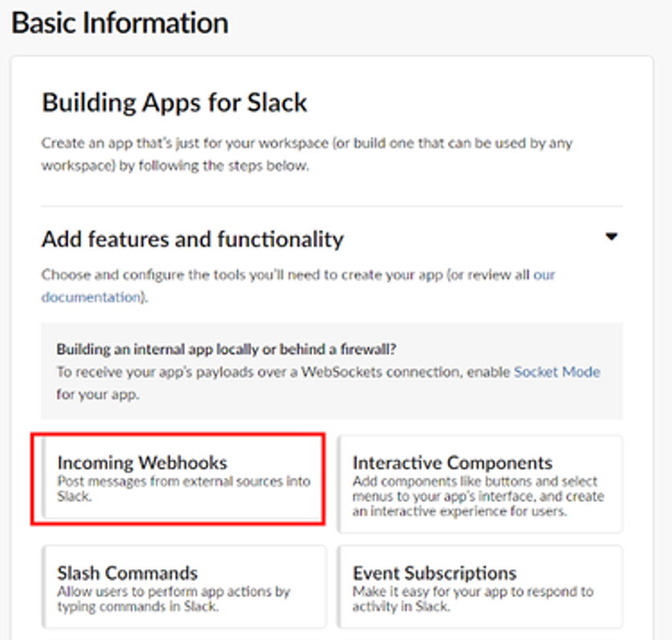Click the "Building Apps for Slack" heading
This screenshot has height=640, width=672.
(174, 103)
